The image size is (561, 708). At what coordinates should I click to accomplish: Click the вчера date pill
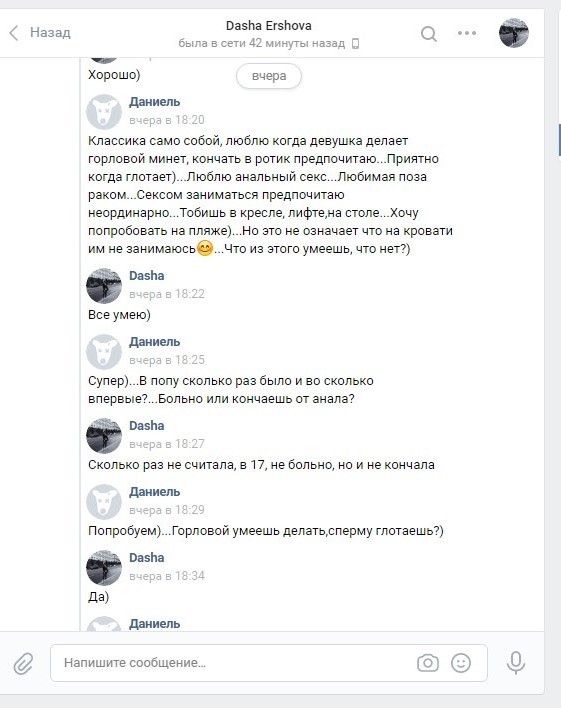pos(269,76)
